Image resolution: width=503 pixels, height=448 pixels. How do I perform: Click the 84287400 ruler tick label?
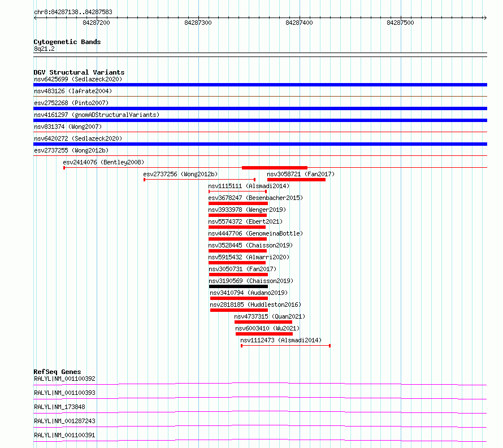299,23
